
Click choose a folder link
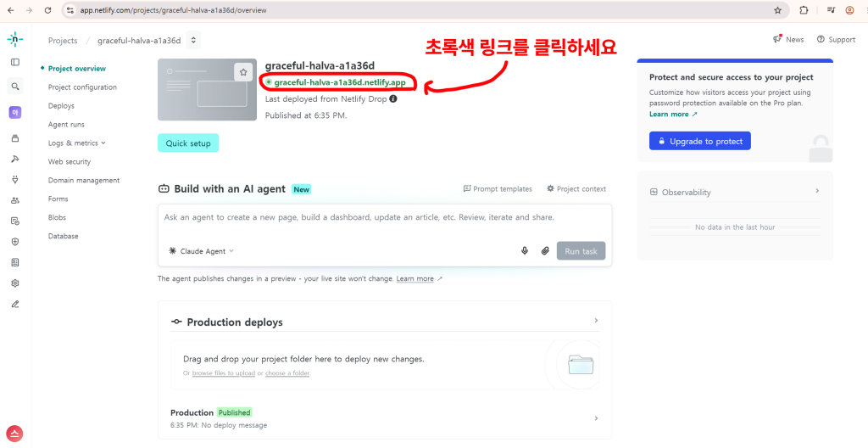tap(287, 373)
